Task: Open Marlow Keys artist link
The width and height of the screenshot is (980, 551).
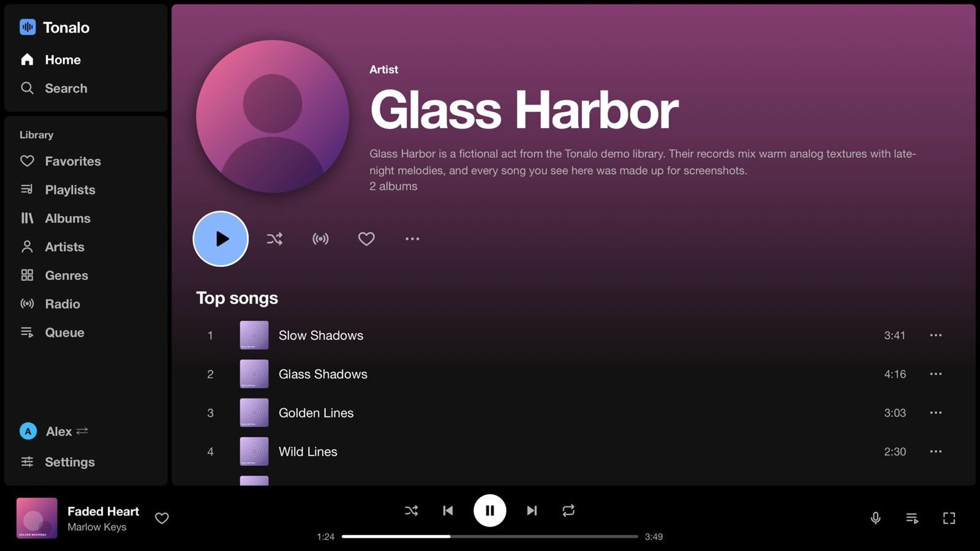Action: 97,527
